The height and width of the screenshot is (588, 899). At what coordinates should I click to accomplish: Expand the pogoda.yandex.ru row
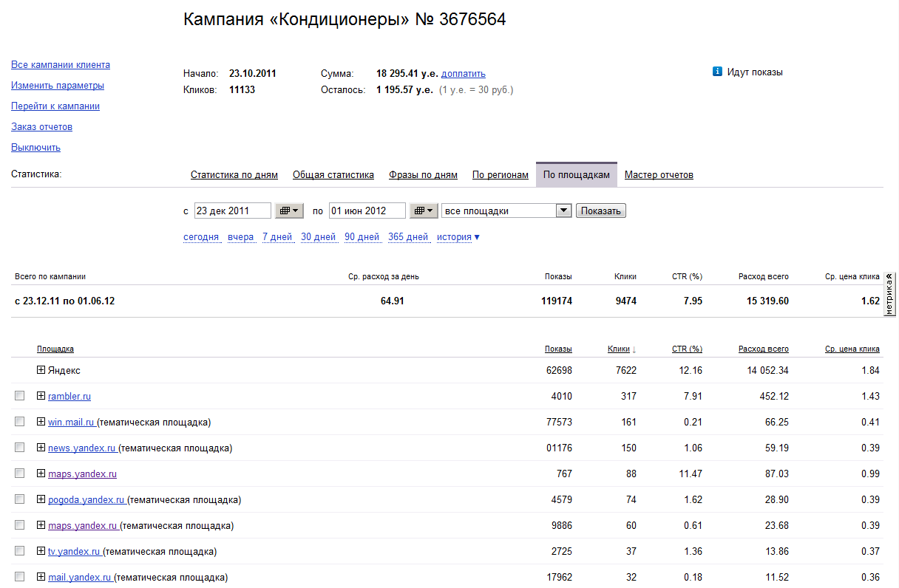tap(41, 499)
